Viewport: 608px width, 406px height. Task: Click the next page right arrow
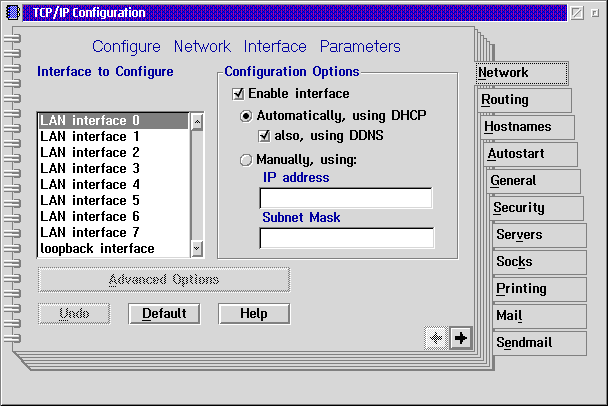pos(461,337)
